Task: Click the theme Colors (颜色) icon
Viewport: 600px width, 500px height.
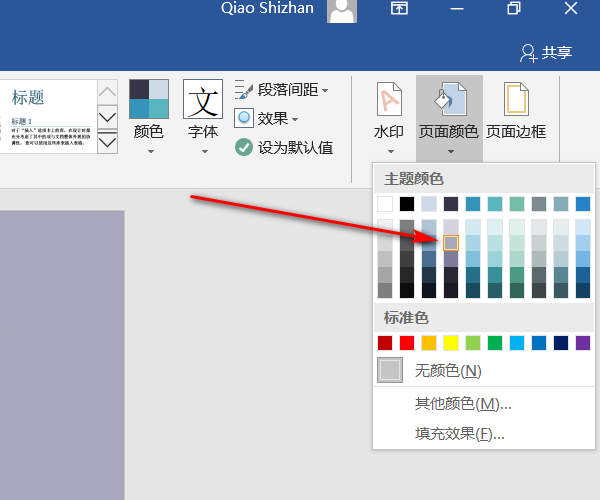Action: 149,100
